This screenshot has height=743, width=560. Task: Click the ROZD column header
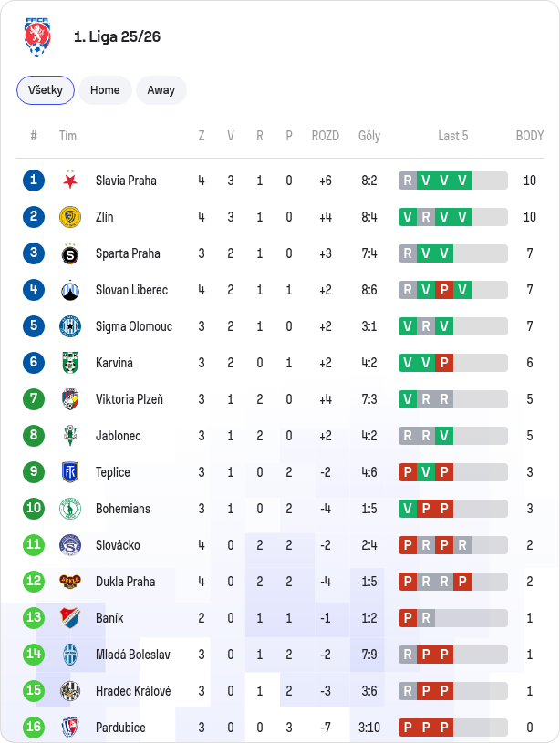click(x=326, y=136)
